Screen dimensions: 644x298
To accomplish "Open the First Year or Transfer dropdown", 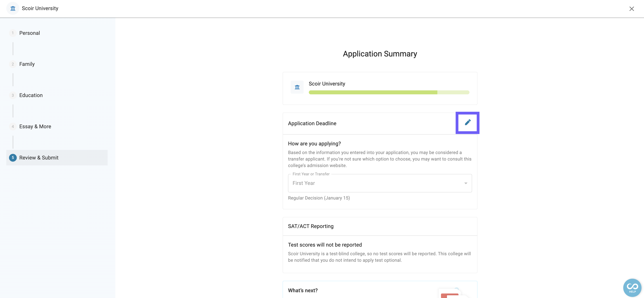I will tap(380, 183).
